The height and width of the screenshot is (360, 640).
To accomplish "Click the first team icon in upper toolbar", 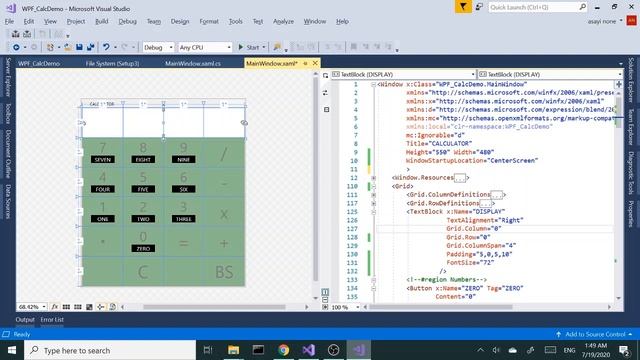I will pos(16,34).
